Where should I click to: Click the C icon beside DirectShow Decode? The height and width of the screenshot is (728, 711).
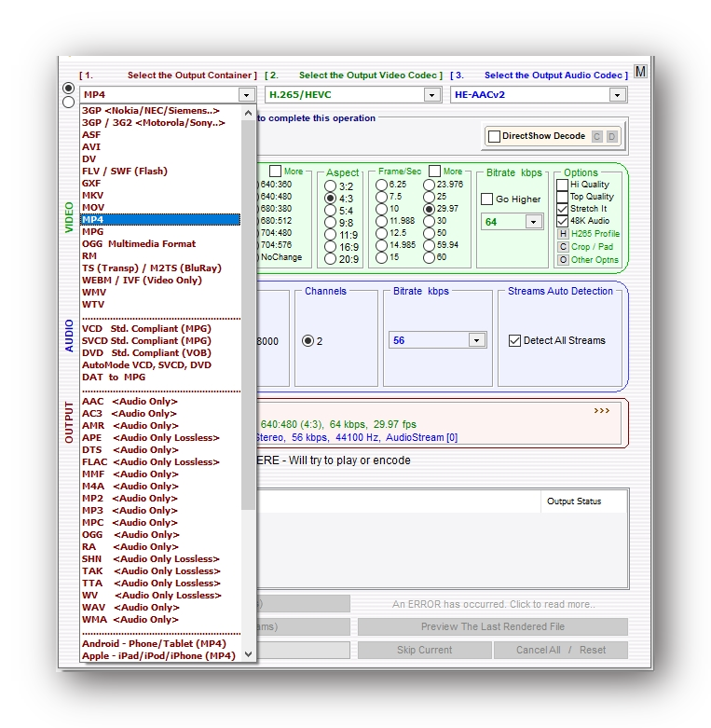point(597,136)
